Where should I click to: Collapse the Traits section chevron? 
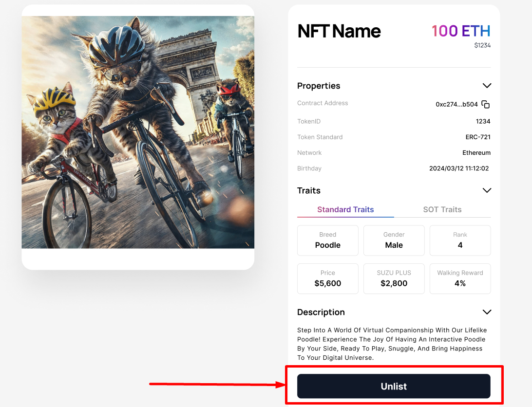[486, 190]
